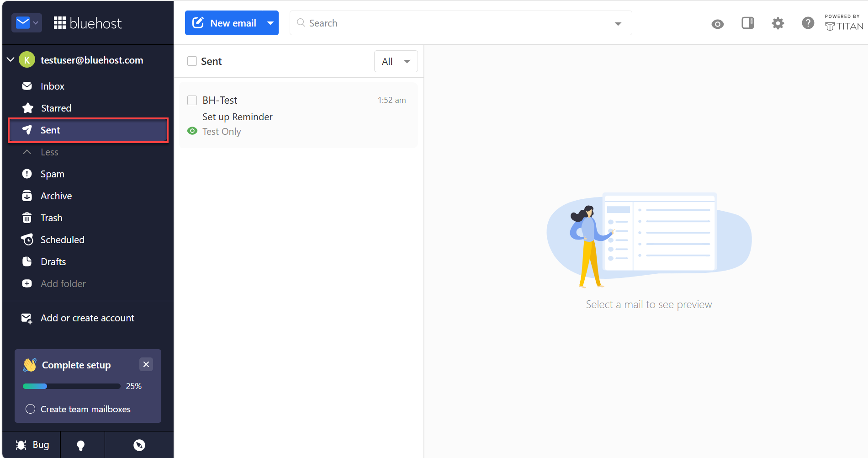Open the help question mark icon

click(808, 23)
